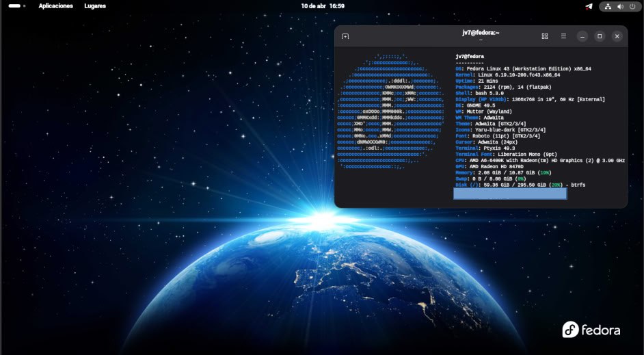This screenshot has height=355, width=644.
Task: Open the terminal hamburger menu
Action: 563,36
